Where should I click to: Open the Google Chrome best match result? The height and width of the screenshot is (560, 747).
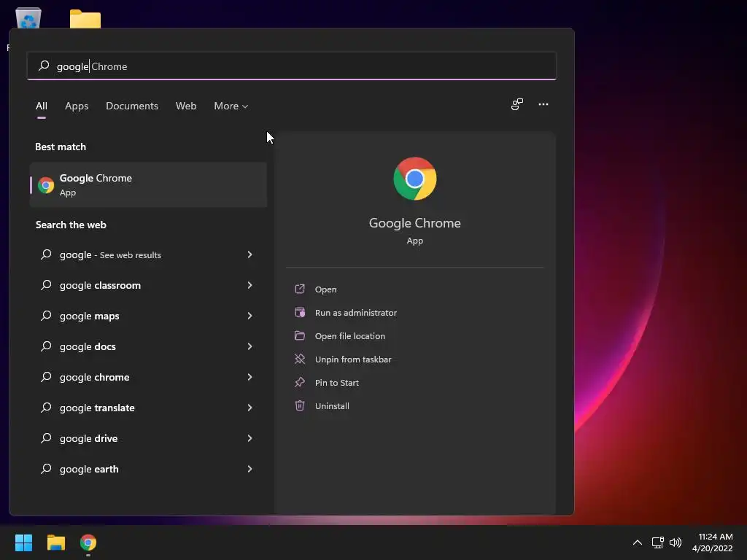click(148, 184)
